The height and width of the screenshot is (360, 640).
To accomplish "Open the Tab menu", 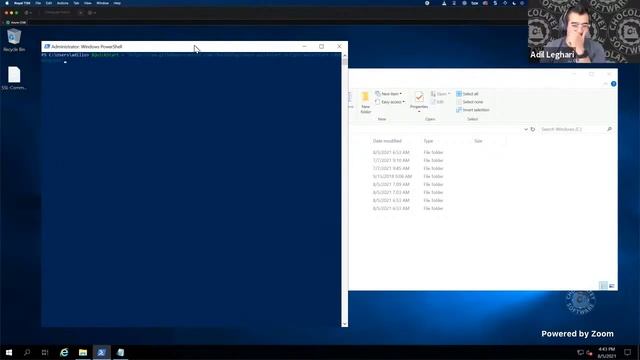I will (76, 3).
